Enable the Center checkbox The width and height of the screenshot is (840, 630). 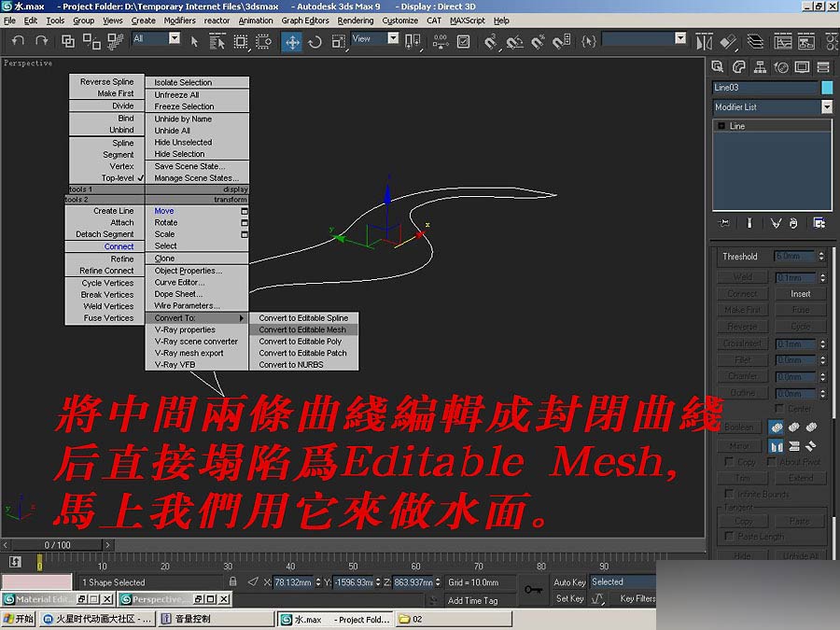pos(781,408)
